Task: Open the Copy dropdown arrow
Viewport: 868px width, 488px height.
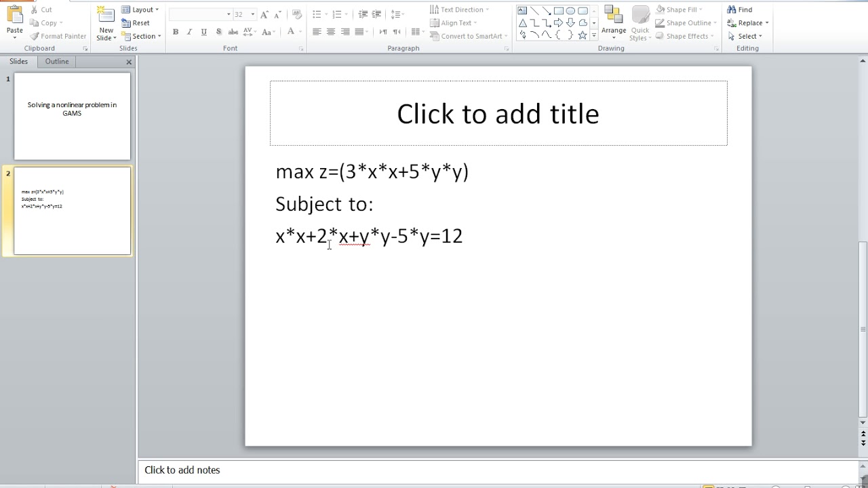Action: pyautogui.click(x=61, y=23)
